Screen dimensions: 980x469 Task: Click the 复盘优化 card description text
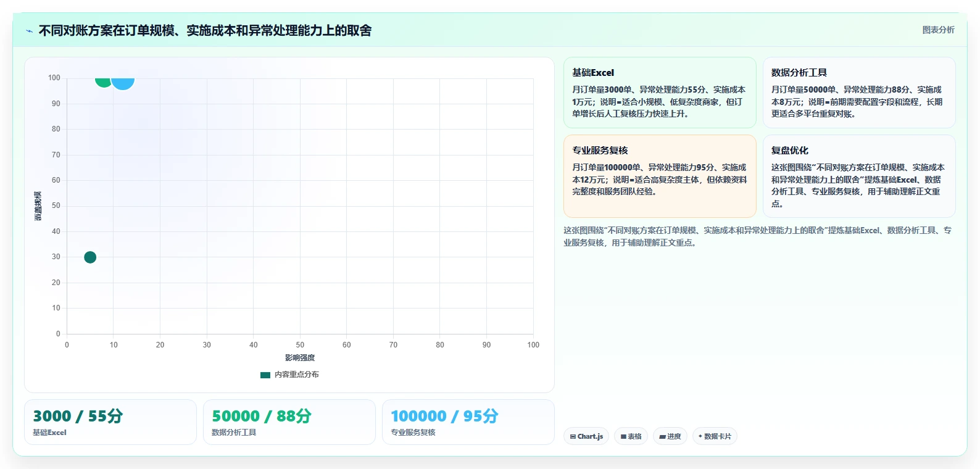(858, 186)
